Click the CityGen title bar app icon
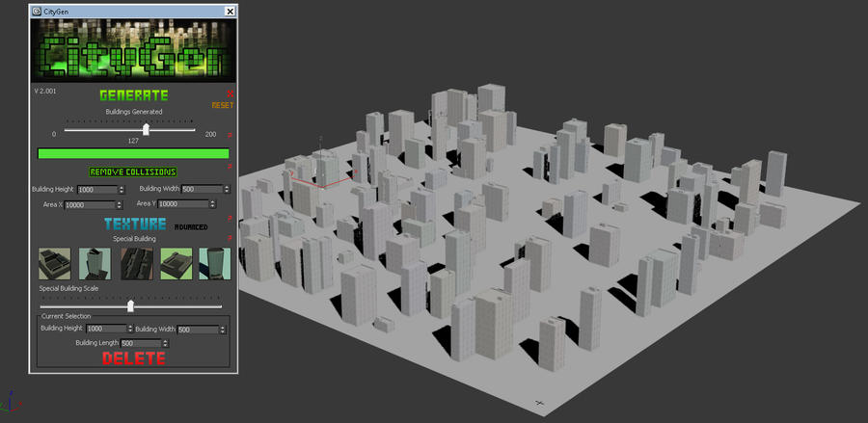The image size is (868, 423). [x=37, y=11]
